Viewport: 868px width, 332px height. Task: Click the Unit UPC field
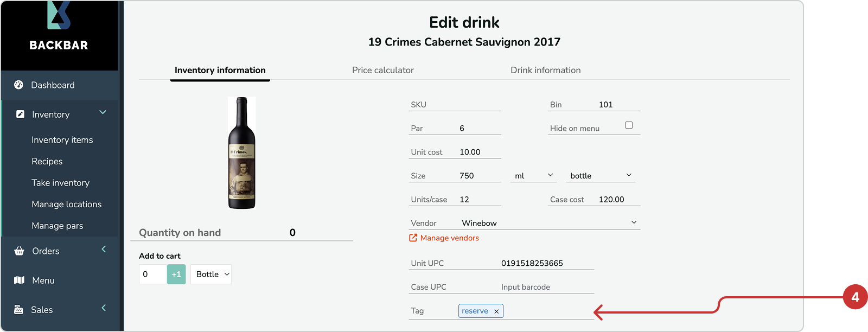[502, 263]
